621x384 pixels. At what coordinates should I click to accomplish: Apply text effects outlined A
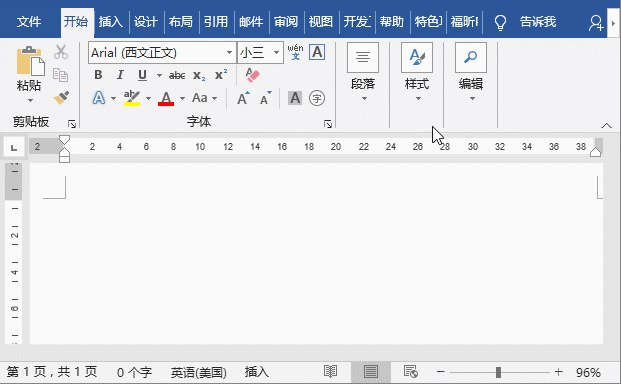tap(99, 98)
